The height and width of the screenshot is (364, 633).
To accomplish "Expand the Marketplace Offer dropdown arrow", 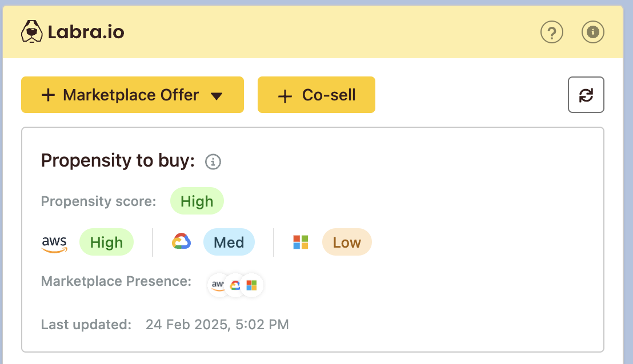I will (217, 96).
